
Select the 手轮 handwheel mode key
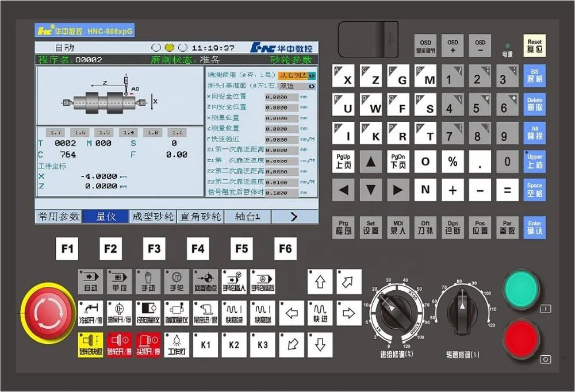pos(177,282)
